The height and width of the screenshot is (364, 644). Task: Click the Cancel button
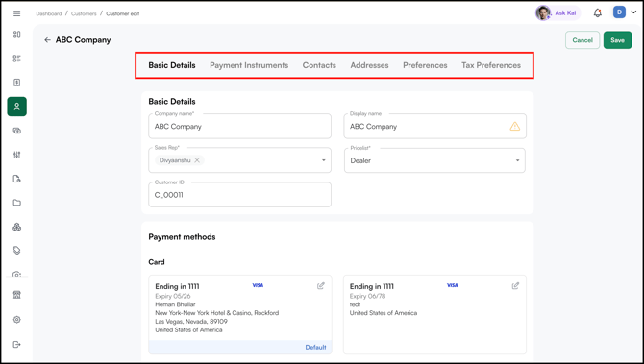[582, 40]
